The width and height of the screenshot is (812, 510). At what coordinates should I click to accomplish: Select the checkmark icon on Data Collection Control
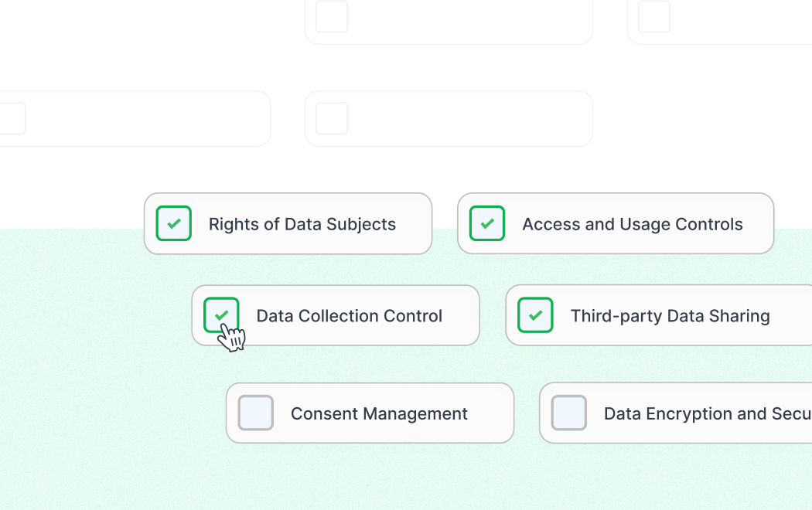[x=222, y=315]
